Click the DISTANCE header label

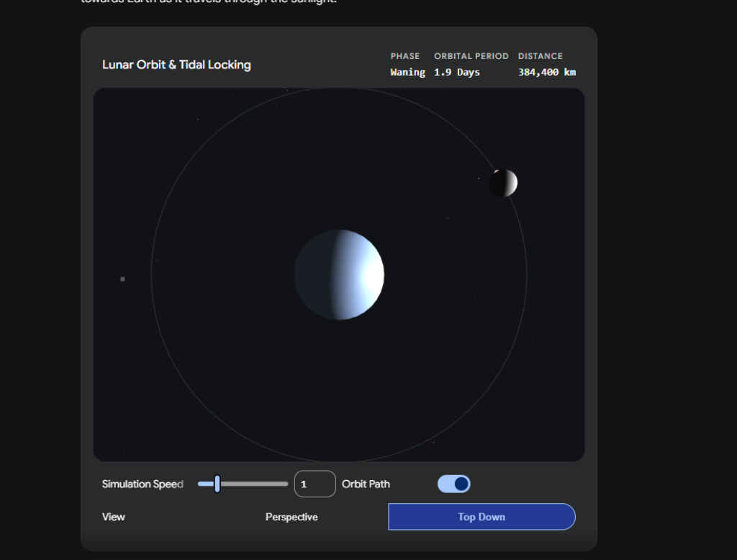coord(540,56)
